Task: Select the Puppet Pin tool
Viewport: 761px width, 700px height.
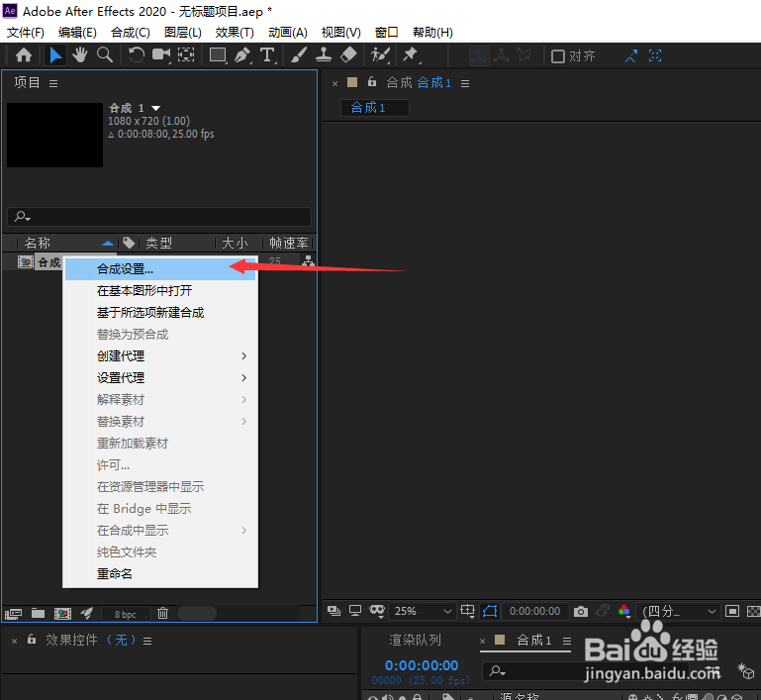Action: tap(411, 55)
